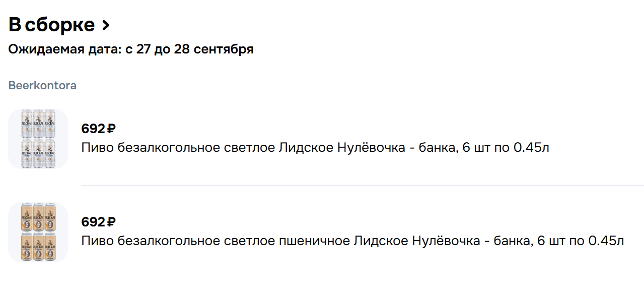Click the 692 price of the light beer

coord(93,129)
